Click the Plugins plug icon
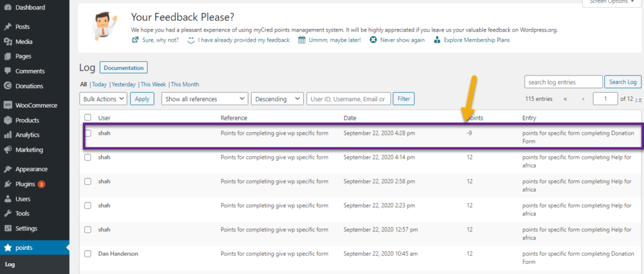 click(x=8, y=184)
